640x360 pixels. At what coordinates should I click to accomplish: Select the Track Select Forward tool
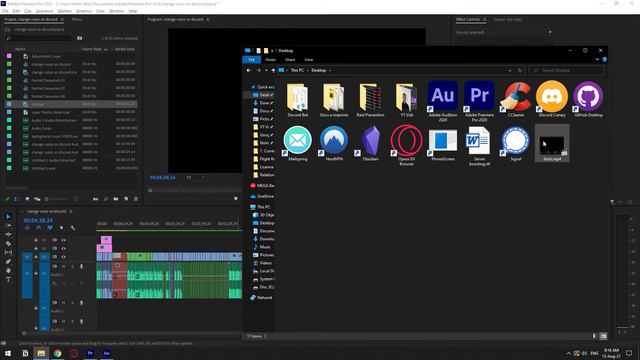(x=8, y=225)
